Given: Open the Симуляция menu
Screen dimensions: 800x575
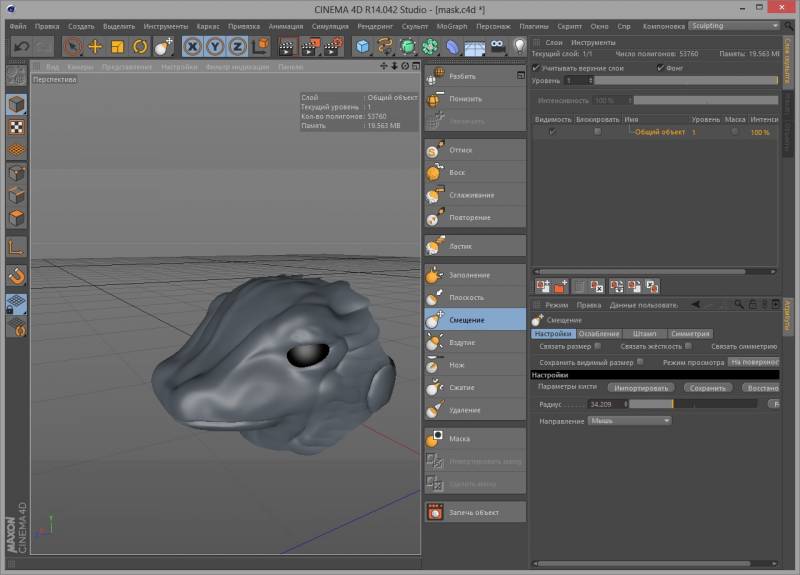Looking at the screenshot, I should pos(330,26).
